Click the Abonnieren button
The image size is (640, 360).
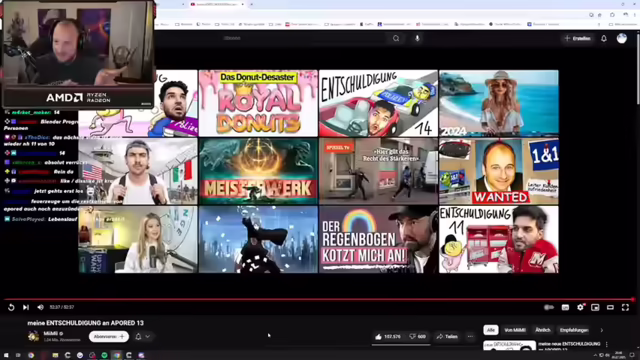tap(109, 336)
